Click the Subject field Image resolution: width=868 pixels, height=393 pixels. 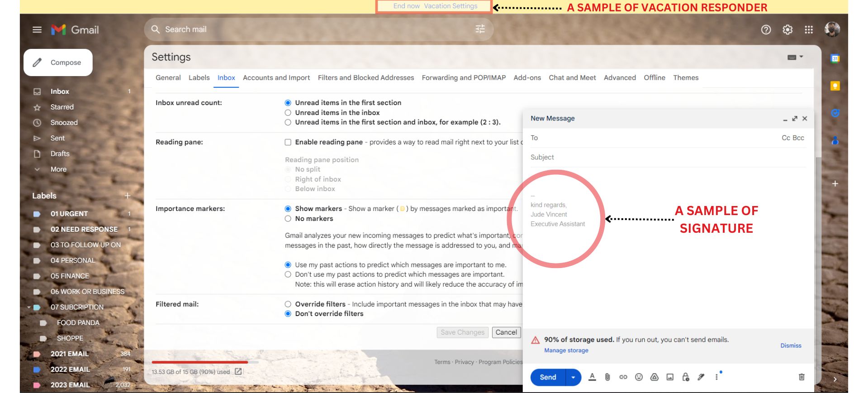tap(668, 157)
